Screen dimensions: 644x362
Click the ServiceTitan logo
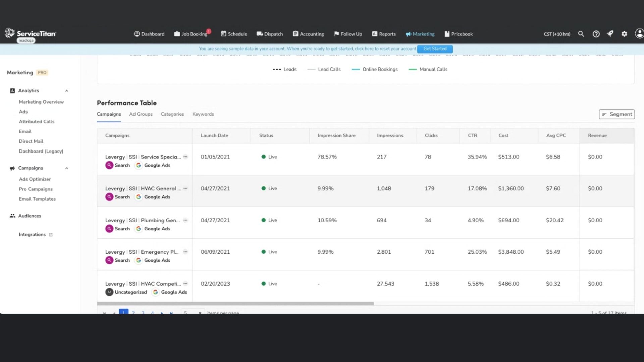[x=30, y=34]
